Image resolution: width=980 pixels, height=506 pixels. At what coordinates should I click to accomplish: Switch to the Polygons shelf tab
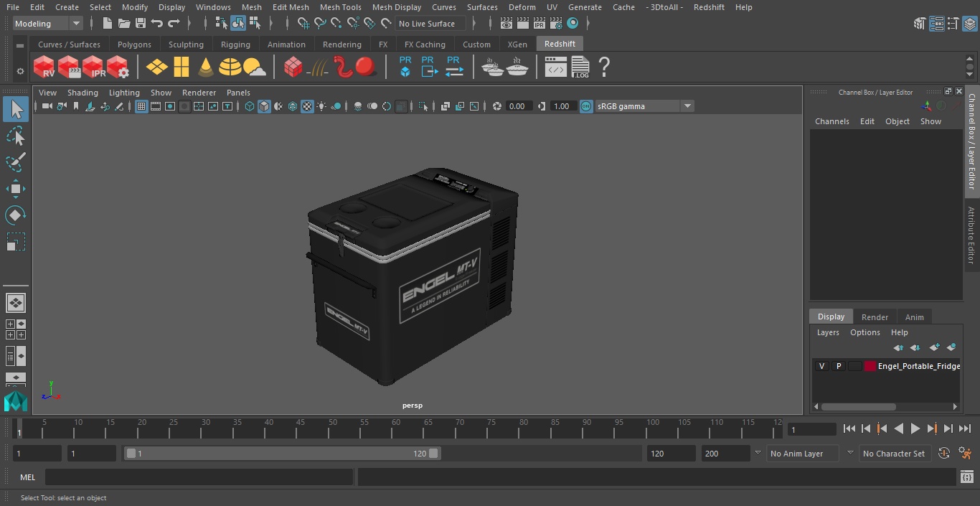[x=134, y=44]
